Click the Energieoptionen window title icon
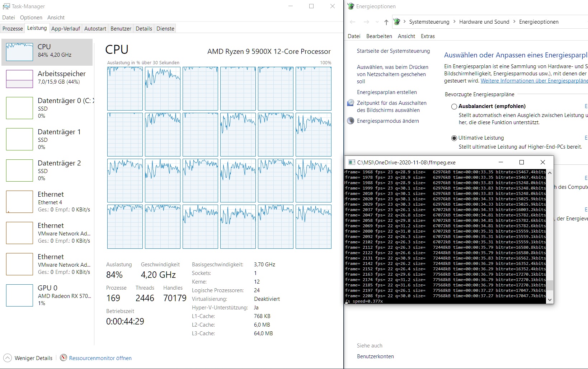This screenshot has width=588, height=369. point(351,6)
